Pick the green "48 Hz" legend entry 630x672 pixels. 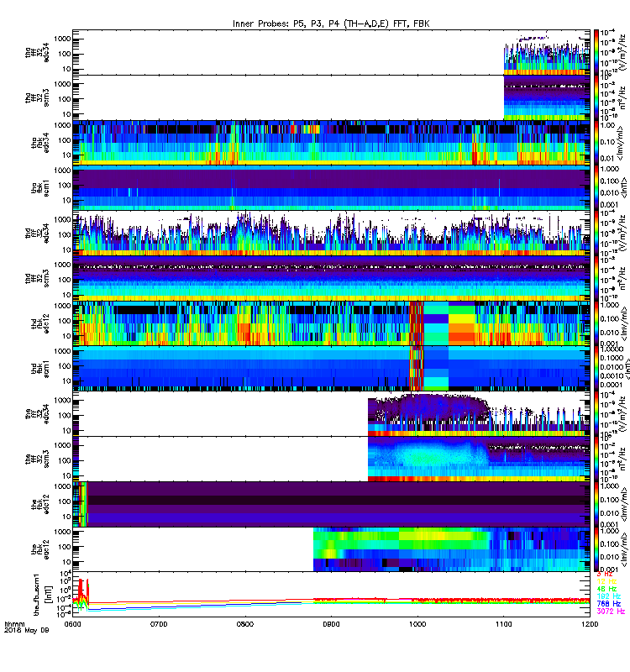[x=606, y=589]
